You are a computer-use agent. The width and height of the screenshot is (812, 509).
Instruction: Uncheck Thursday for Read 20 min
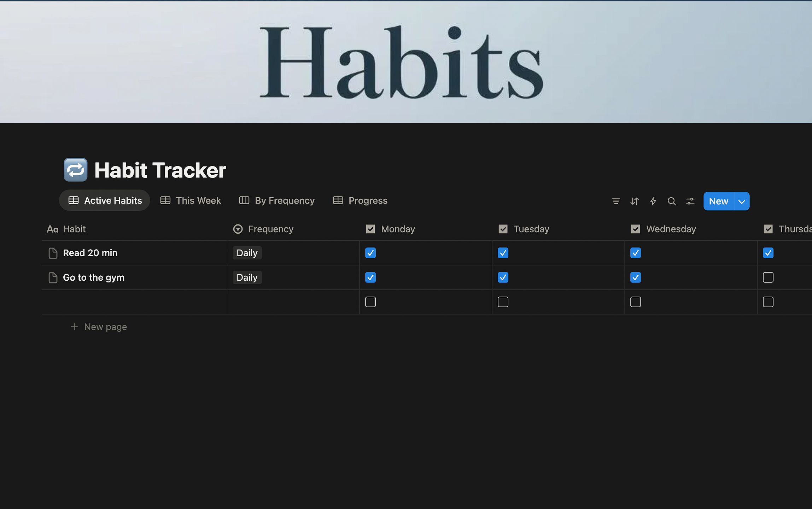(768, 253)
